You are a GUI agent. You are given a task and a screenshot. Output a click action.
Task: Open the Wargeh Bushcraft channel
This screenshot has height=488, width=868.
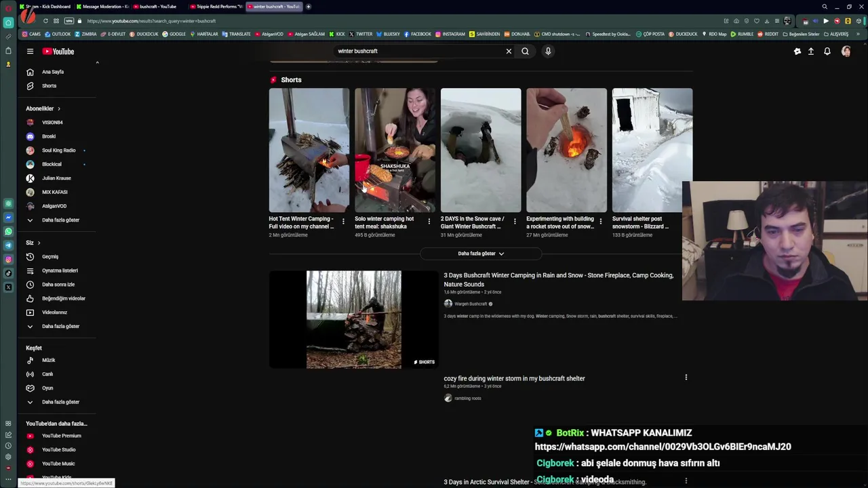pos(471,304)
